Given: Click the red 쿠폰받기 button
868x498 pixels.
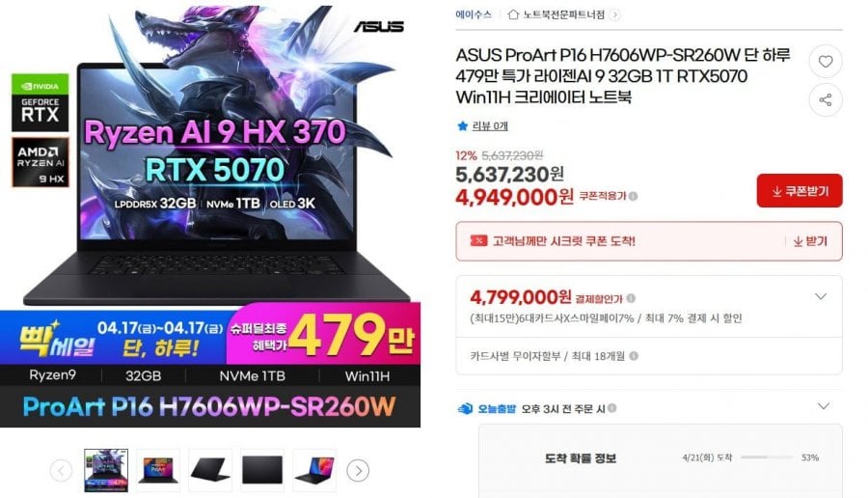Looking at the screenshot, I should click(x=800, y=191).
